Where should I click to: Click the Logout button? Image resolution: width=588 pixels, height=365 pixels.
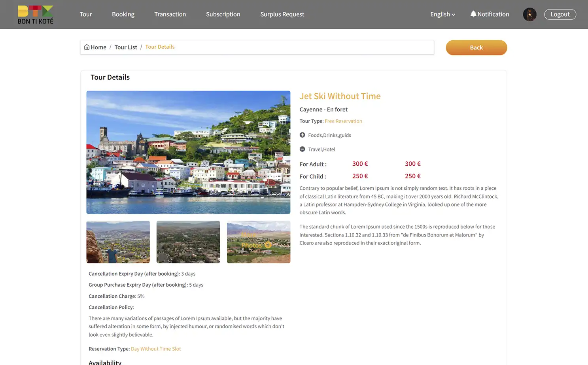click(x=560, y=14)
